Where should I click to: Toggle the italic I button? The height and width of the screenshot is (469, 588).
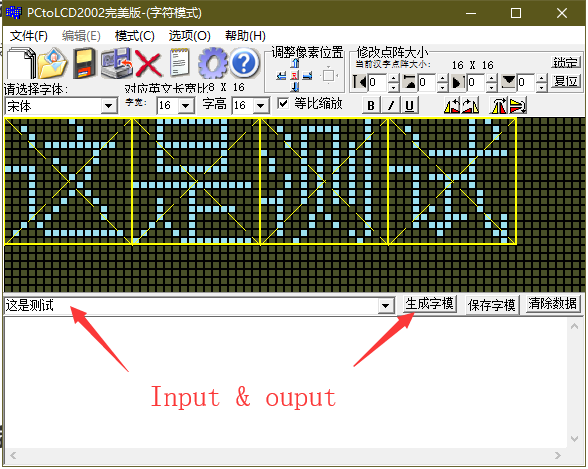coord(390,106)
